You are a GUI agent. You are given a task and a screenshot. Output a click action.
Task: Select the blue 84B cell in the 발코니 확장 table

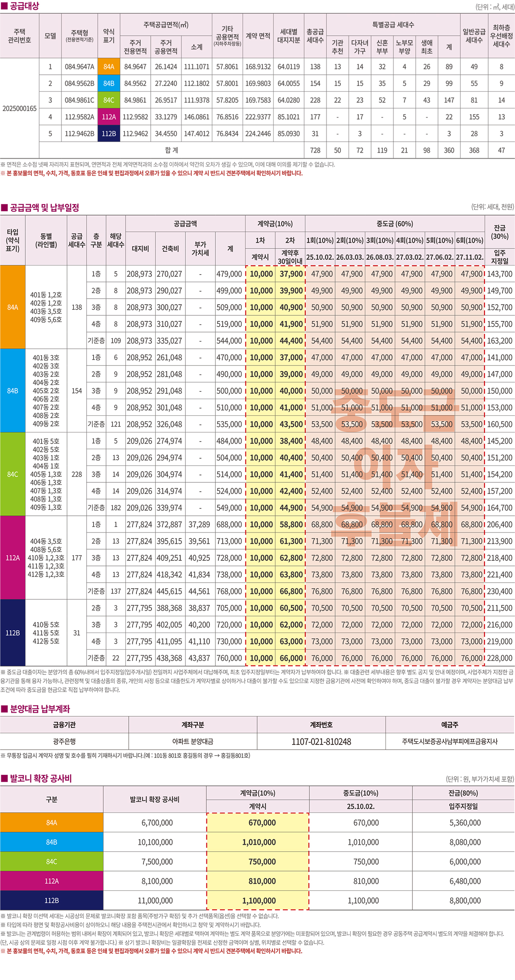(51, 842)
